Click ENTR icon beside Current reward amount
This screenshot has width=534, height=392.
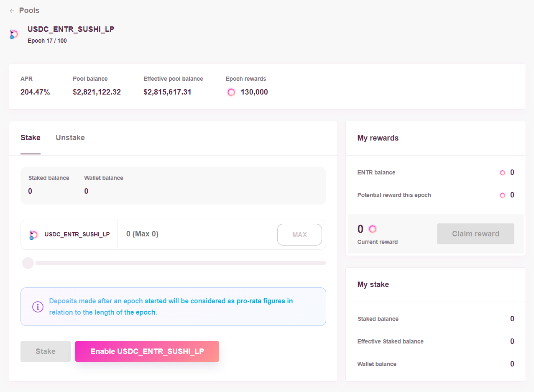373,229
